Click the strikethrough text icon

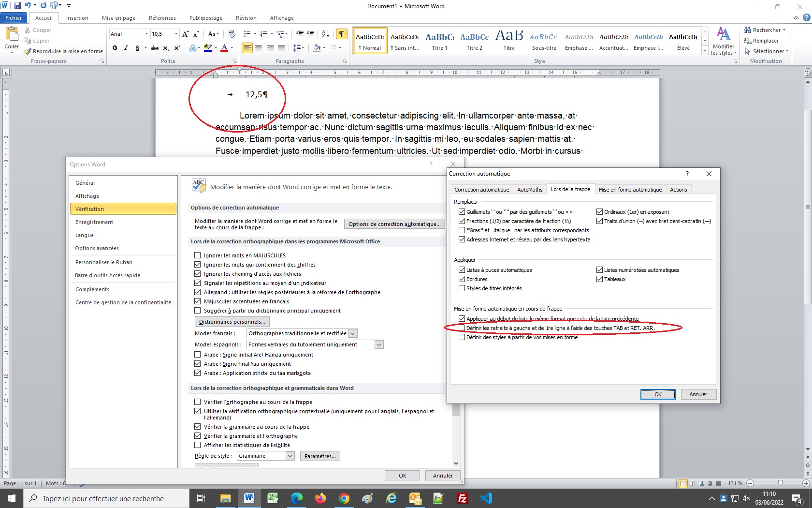[154, 48]
